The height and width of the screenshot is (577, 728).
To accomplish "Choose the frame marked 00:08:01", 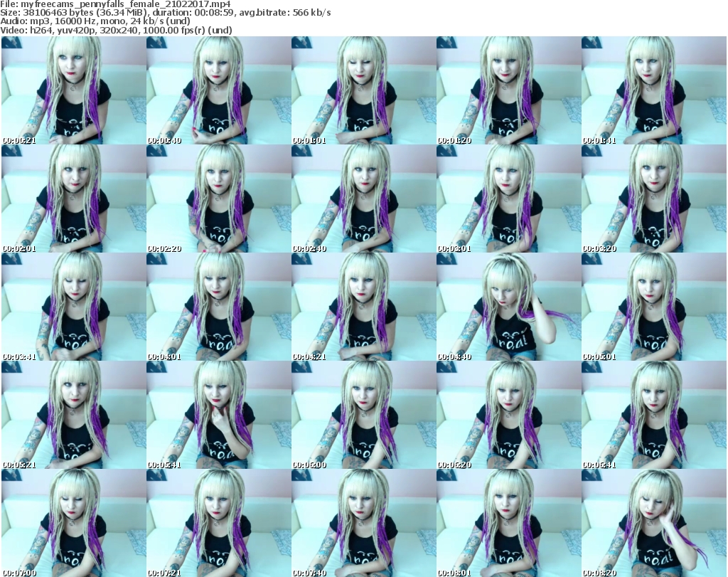I will click(508, 523).
